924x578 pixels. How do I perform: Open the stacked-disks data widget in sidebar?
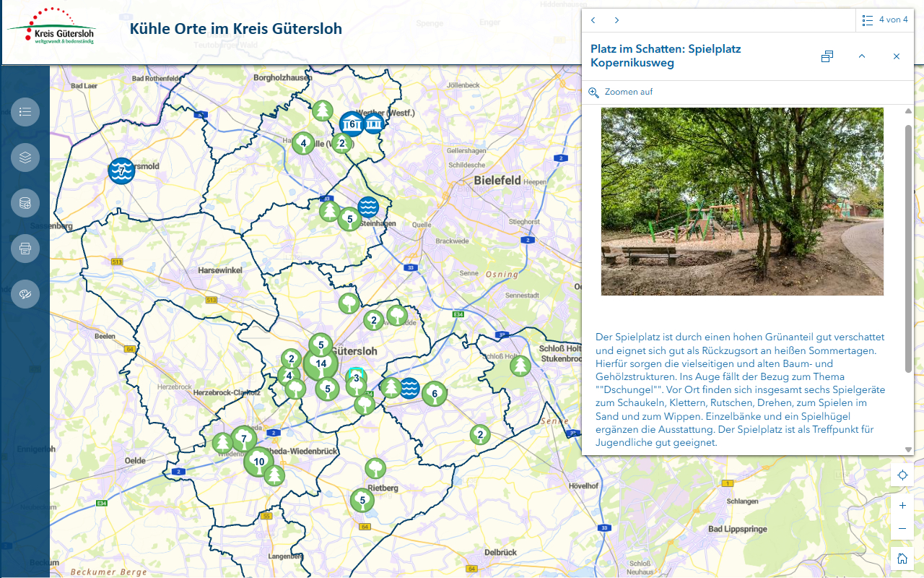click(25, 203)
